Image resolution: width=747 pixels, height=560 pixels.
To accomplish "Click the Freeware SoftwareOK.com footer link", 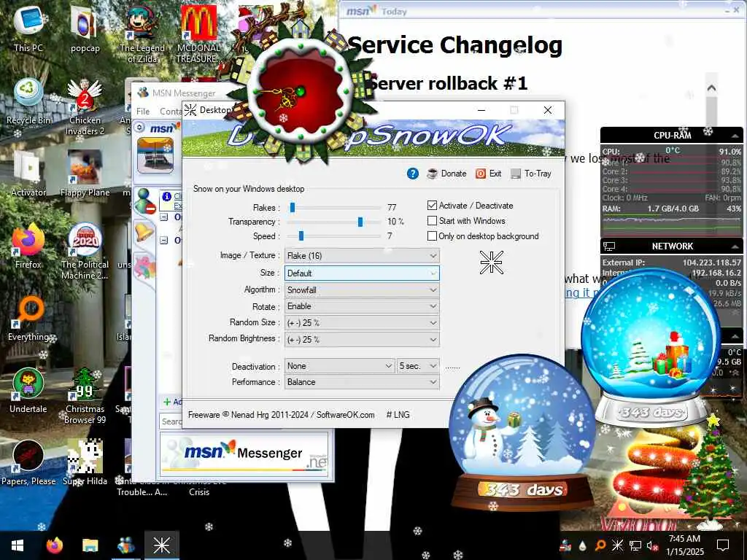I will pyautogui.click(x=281, y=415).
